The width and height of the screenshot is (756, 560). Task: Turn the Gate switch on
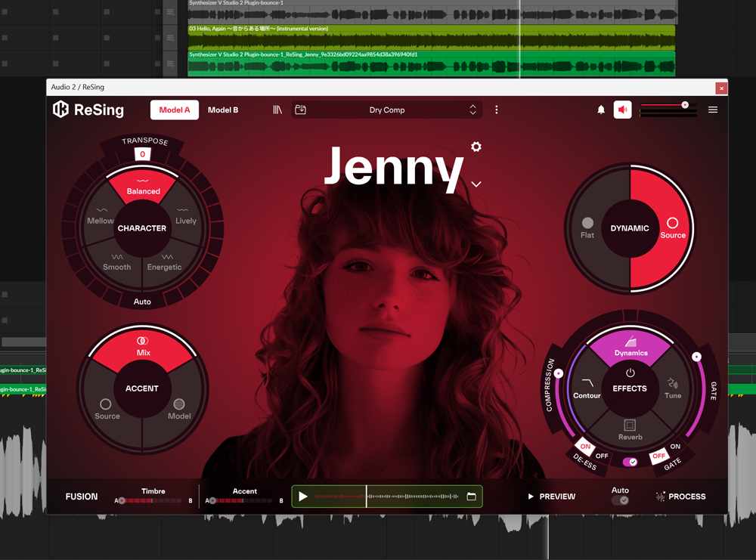pos(674,447)
